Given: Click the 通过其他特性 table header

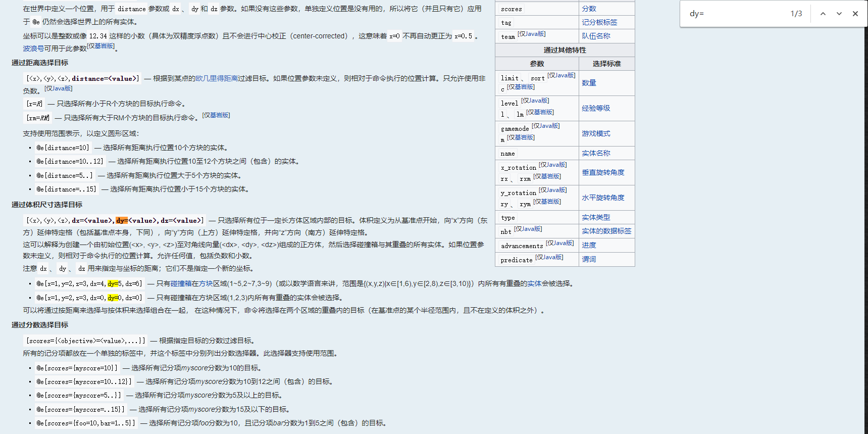Looking at the screenshot, I should pyautogui.click(x=565, y=50).
